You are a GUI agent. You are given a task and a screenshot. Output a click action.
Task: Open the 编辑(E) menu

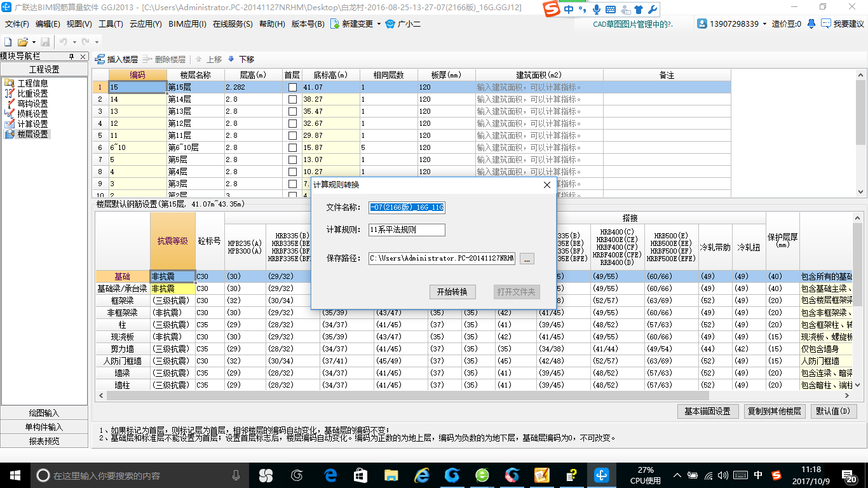coord(48,24)
